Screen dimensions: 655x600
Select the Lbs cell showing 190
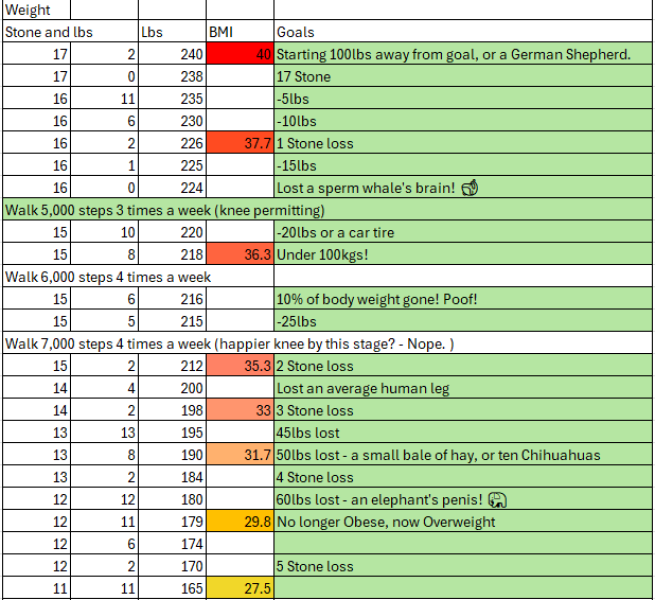(x=172, y=455)
